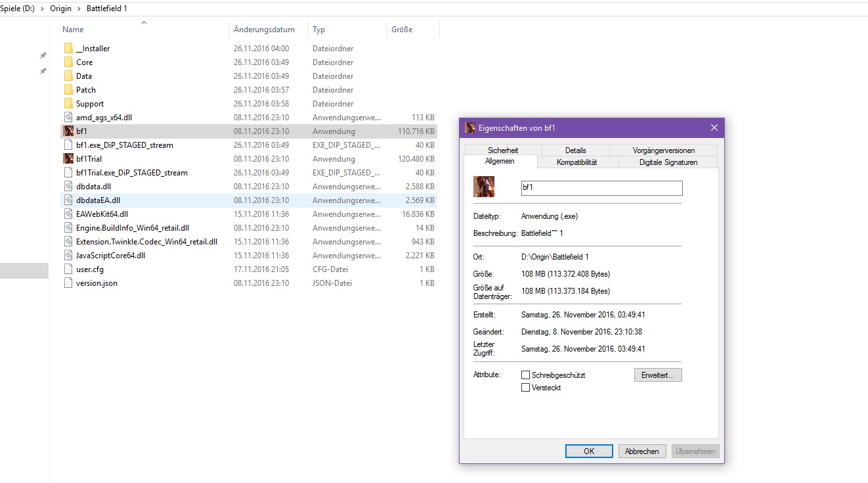This screenshot has width=868, height=483.
Task: Switch to the Details tab
Action: pos(576,150)
